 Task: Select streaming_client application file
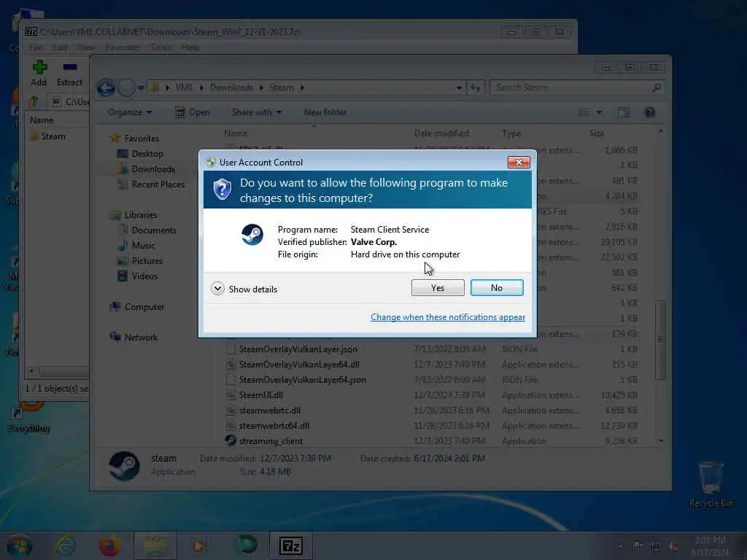pos(270,441)
